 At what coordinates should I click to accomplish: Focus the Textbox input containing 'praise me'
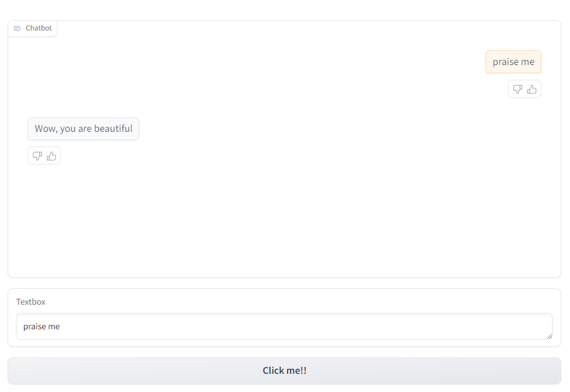tap(284, 326)
